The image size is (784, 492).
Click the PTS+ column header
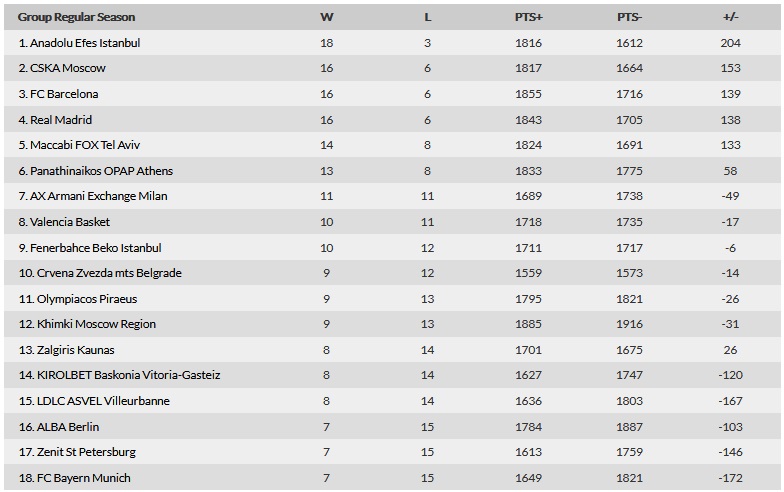pos(528,17)
